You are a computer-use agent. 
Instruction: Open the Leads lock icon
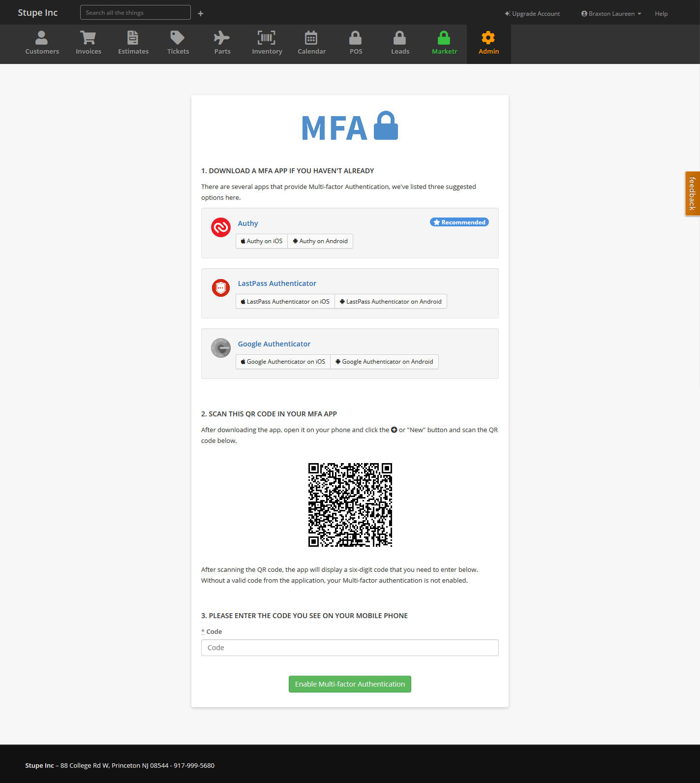click(400, 38)
